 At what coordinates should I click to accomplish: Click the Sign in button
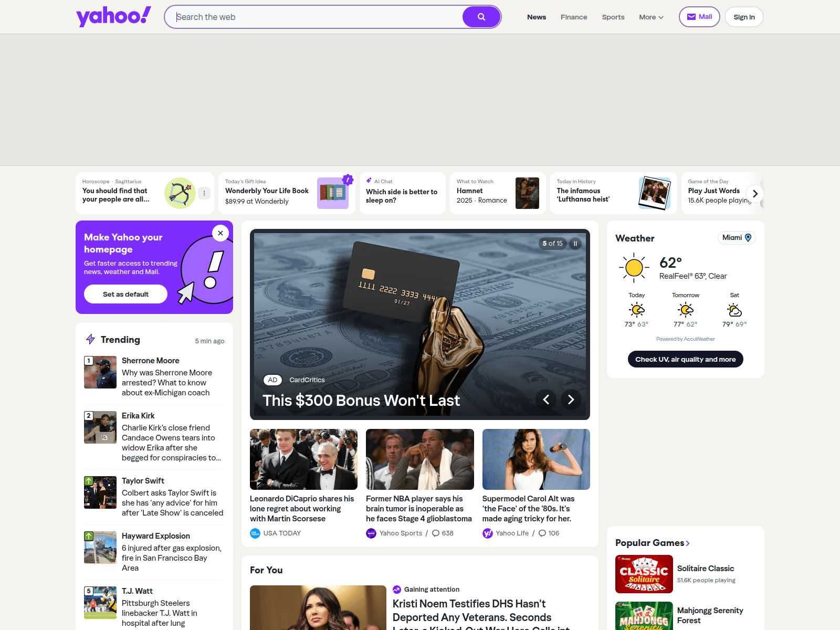[x=743, y=17]
